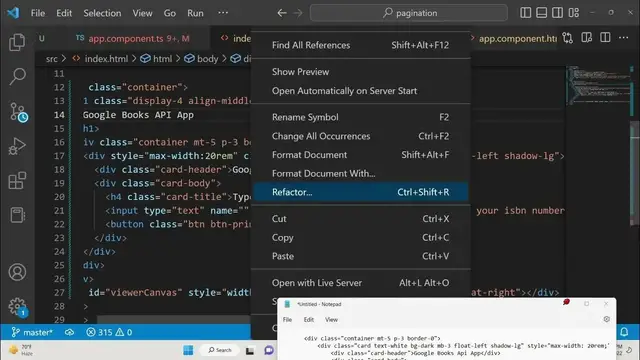
Task: Open the Accounts menu
Action: point(17,272)
